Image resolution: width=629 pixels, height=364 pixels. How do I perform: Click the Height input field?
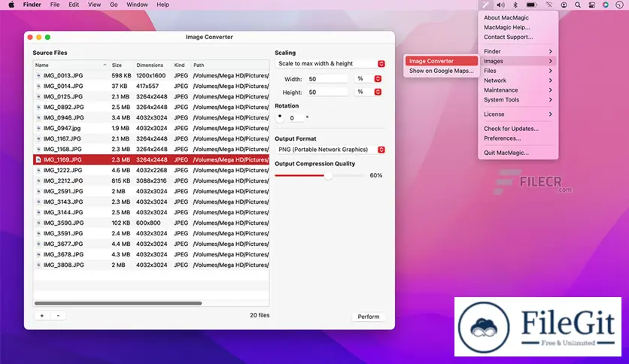click(327, 93)
